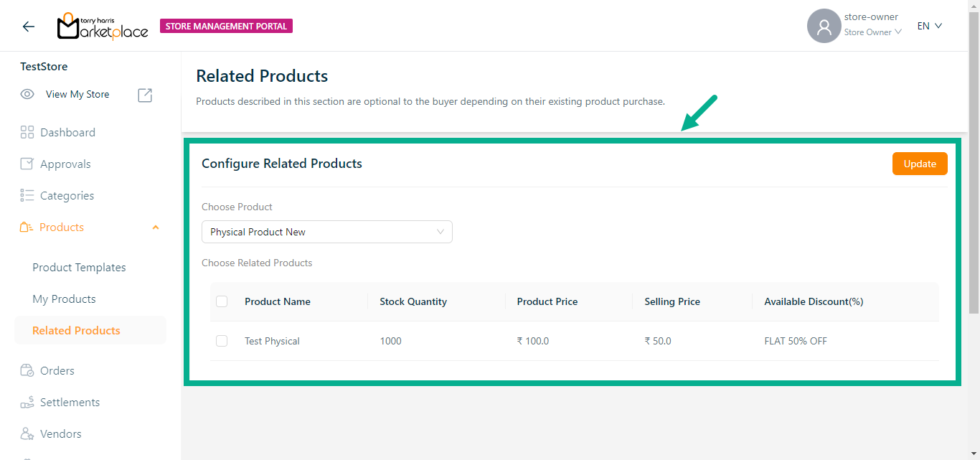980x460 pixels.
Task: Click the Approvals icon in sidebar
Action: (x=27, y=164)
